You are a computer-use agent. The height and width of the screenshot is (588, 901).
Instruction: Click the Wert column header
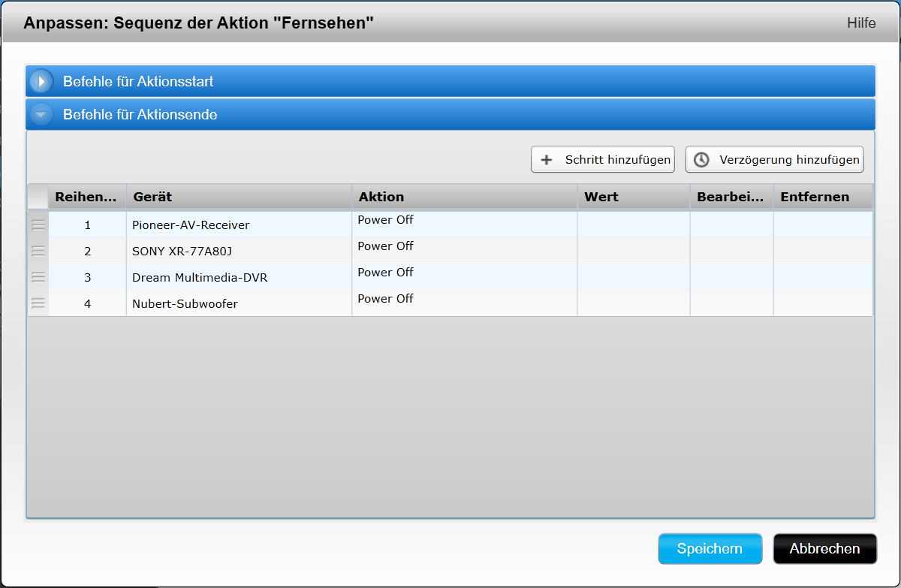click(601, 197)
